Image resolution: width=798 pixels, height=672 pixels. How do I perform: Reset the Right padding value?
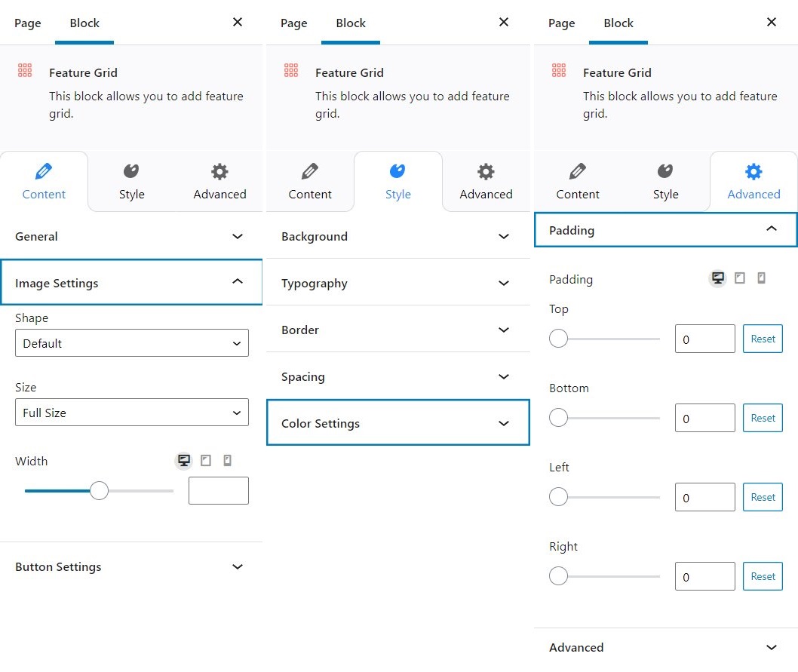[x=763, y=576]
